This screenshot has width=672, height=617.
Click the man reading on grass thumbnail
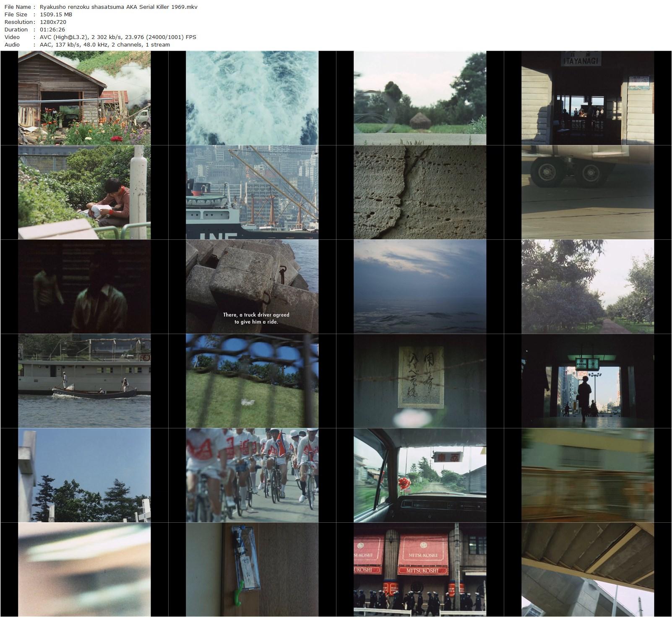[84, 192]
